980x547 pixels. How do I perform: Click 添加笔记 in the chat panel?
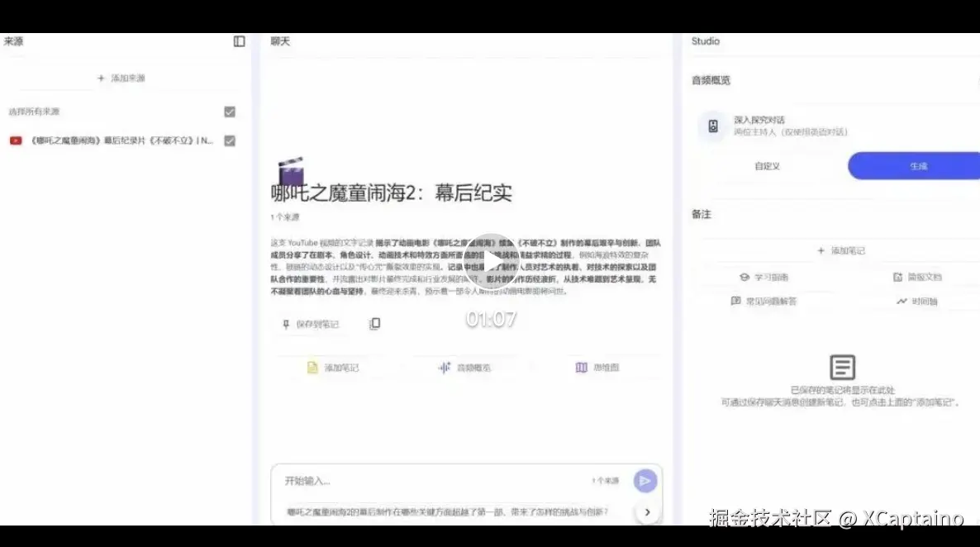click(x=333, y=368)
